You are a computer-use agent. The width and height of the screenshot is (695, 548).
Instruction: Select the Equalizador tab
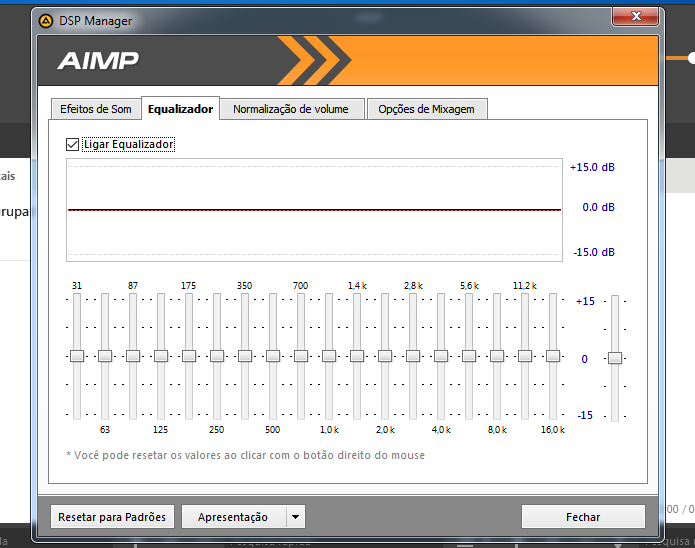tap(180, 109)
